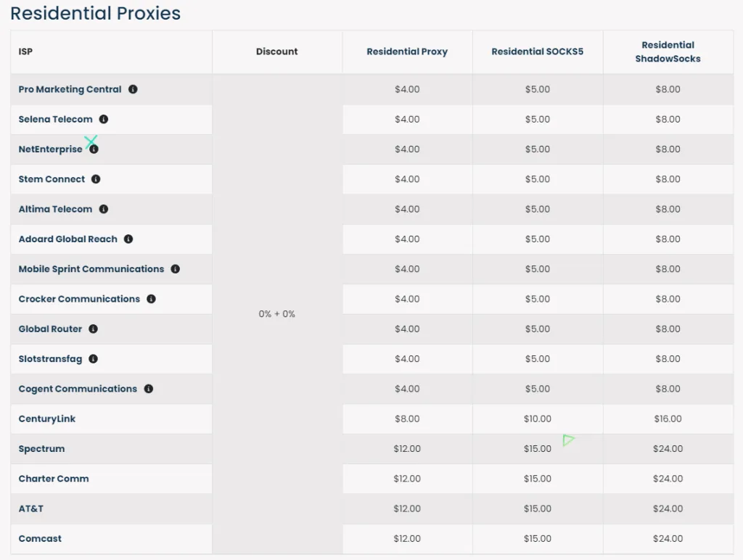Image resolution: width=743 pixels, height=560 pixels.
Task: Click the Altima Telecom info icon
Action: [104, 209]
